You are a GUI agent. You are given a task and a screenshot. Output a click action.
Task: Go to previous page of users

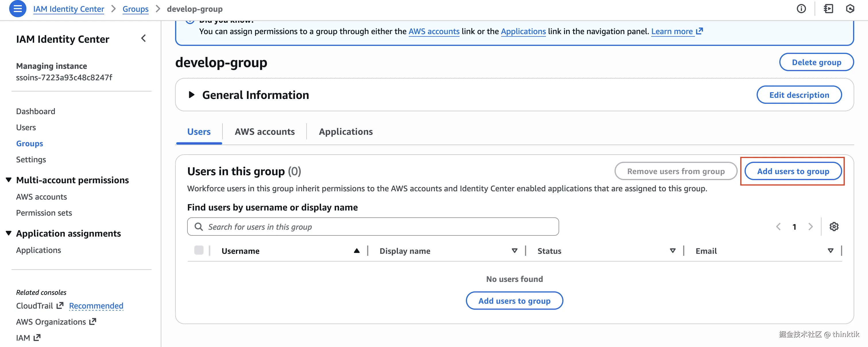778,227
